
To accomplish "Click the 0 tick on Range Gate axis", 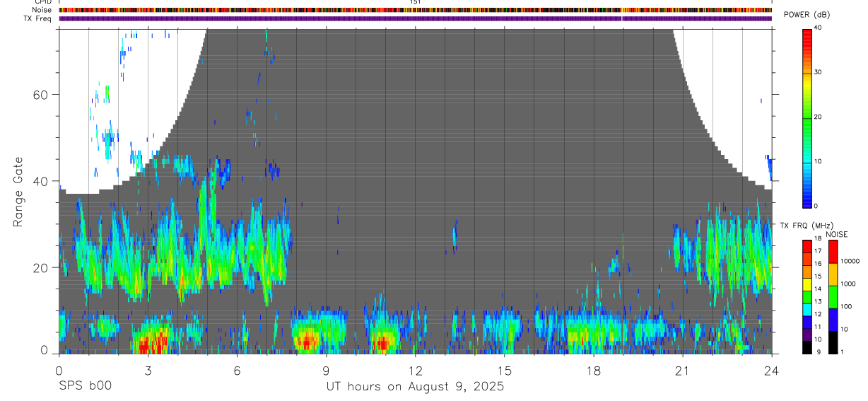I will coord(44,350).
